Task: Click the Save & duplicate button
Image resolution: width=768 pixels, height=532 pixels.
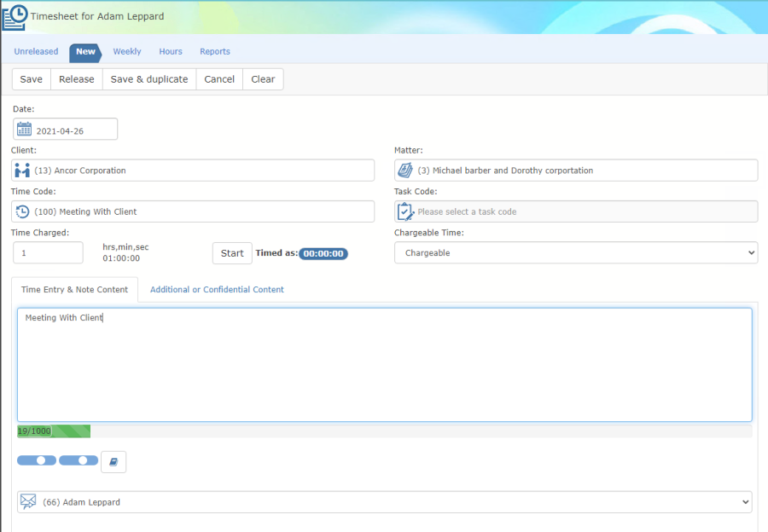Action: (149, 79)
